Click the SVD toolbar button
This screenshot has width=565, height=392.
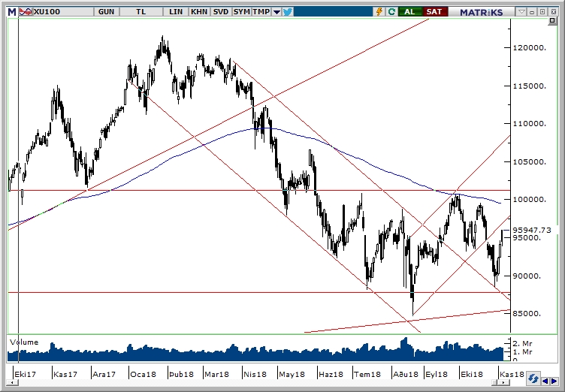tap(221, 12)
